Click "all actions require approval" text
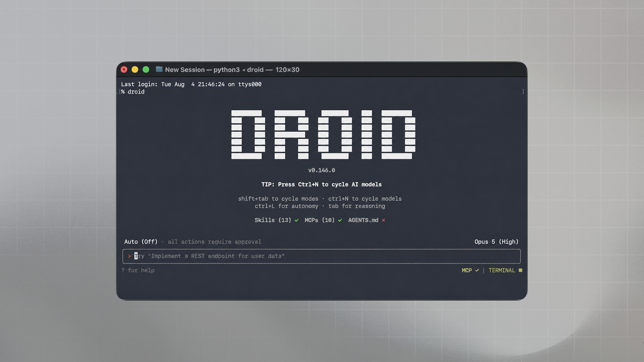Image resolution: width=644 pixels, height=362 pixels. tap(215, 242)
